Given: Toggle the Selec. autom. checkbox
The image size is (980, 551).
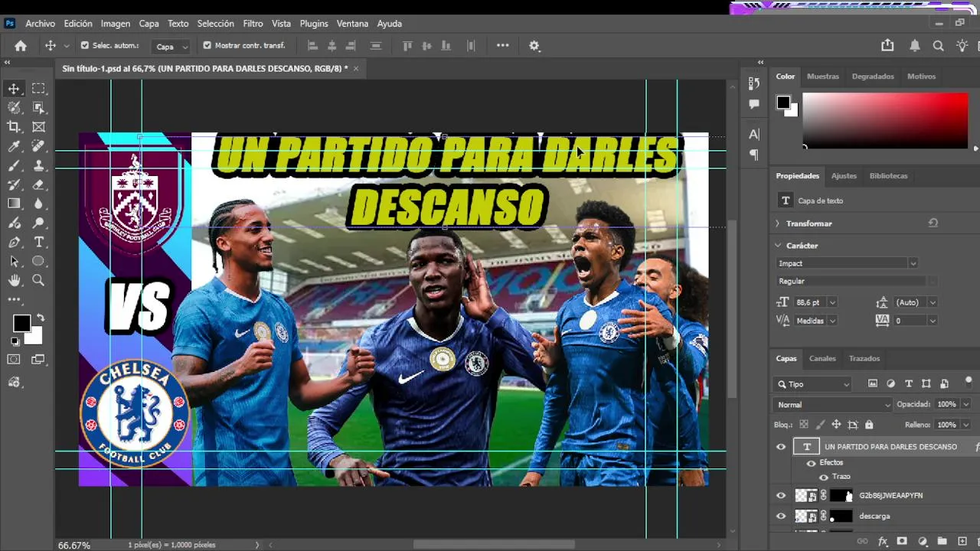Looking at the screenshot, I should point(85,46).
